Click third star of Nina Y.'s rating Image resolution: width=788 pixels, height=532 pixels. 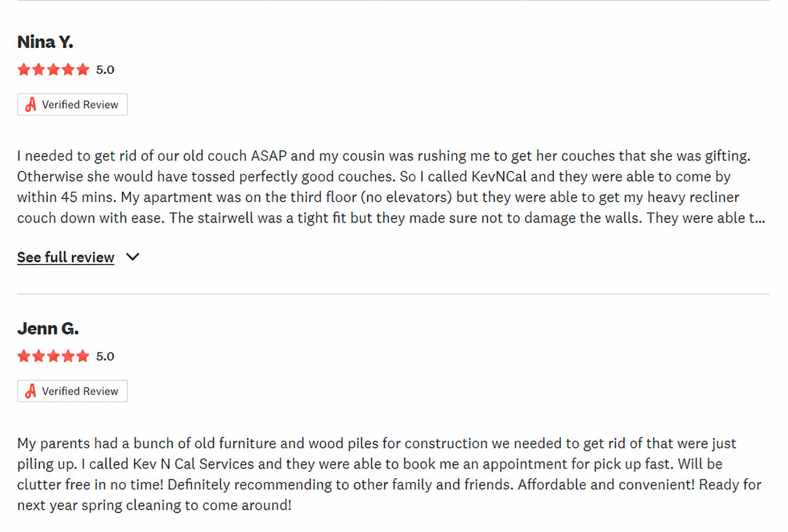(x=53, y=69)
